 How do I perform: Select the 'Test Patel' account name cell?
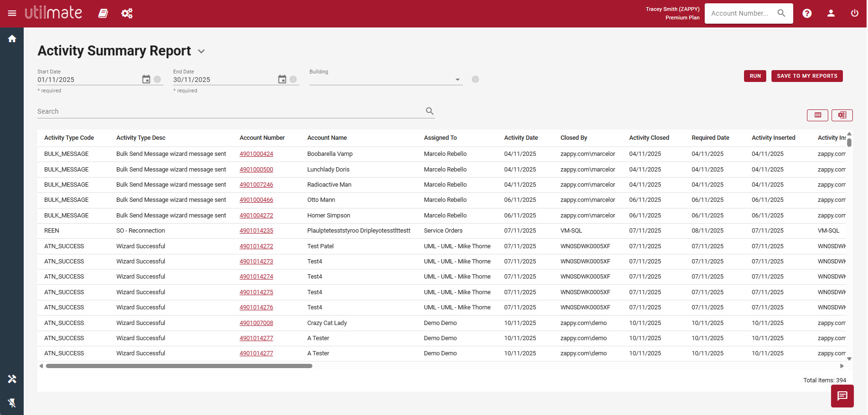pos(320,246)
